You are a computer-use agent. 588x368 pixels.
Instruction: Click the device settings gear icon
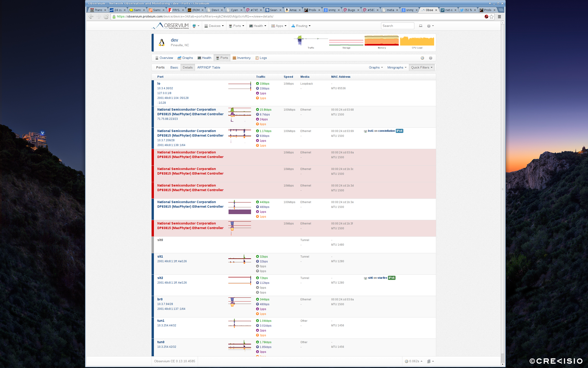point(431,58)
